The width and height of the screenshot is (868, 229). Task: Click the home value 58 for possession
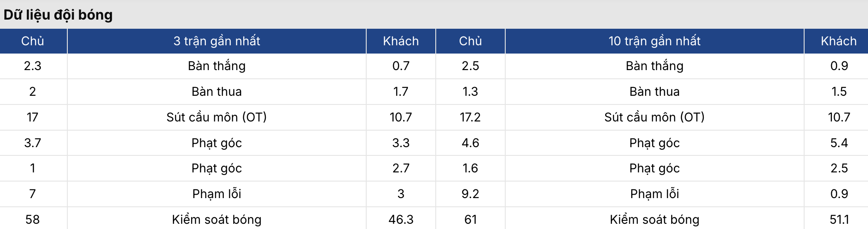33,219
